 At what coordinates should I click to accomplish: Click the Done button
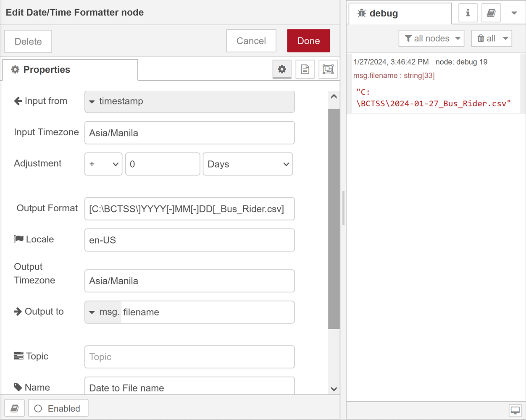coord(308,40)
